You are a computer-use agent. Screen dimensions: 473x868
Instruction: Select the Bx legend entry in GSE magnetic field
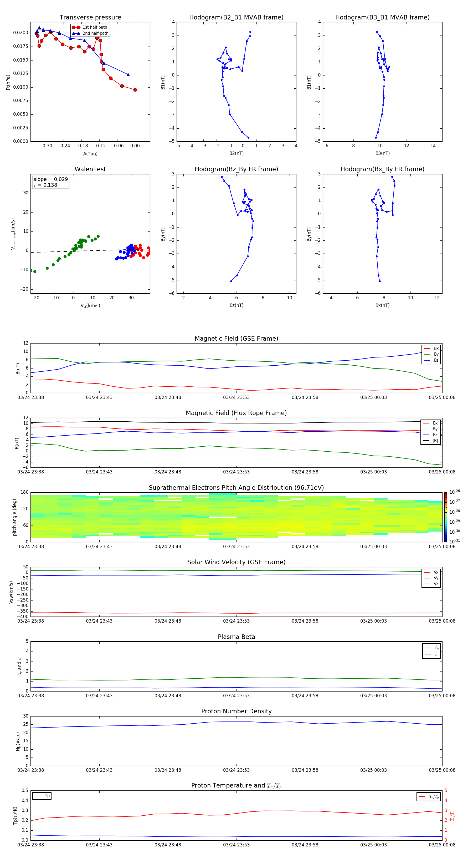click(x=431, y=349)
